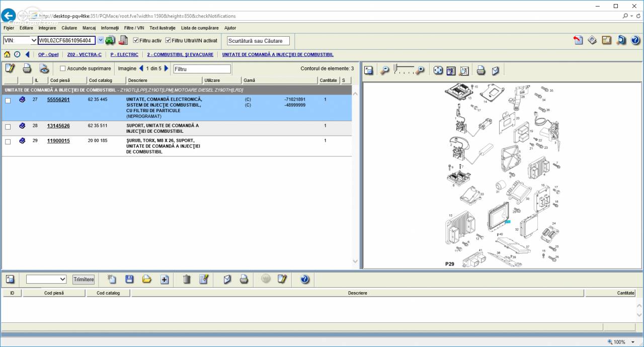
Task: Click the green vehicle icon beside VIN field
Action: [110, 40]
